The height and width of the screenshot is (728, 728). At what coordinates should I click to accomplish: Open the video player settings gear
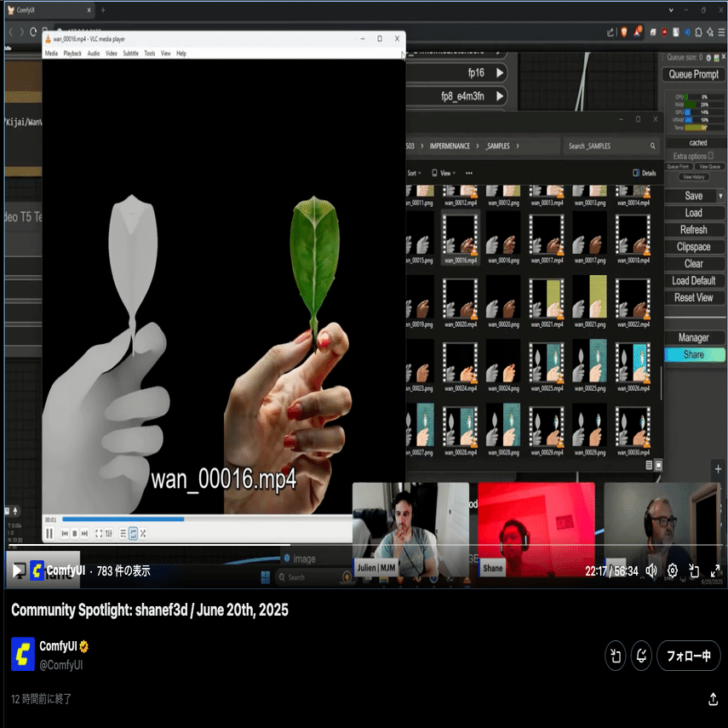click(x=672, y=570)
